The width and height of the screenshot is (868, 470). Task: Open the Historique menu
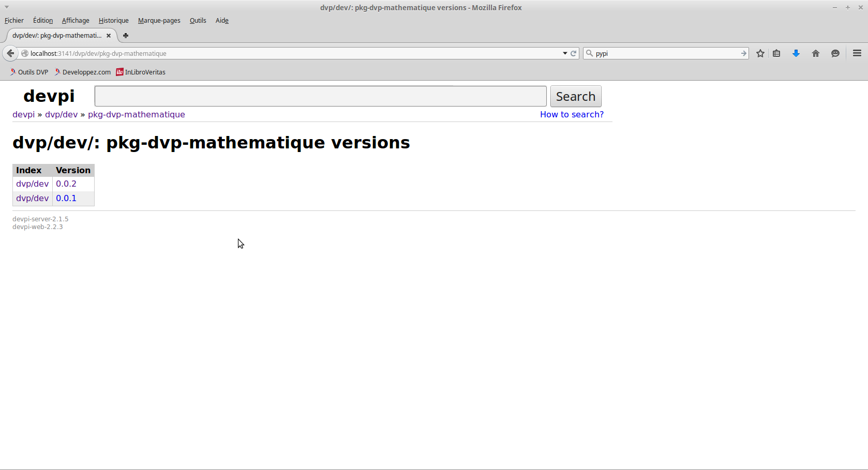(113, 21)
